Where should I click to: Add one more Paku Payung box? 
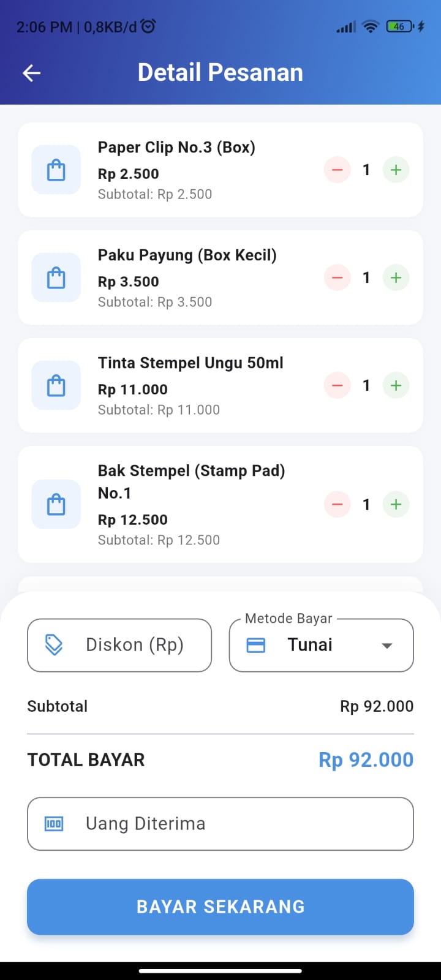[x=396, y=277]
